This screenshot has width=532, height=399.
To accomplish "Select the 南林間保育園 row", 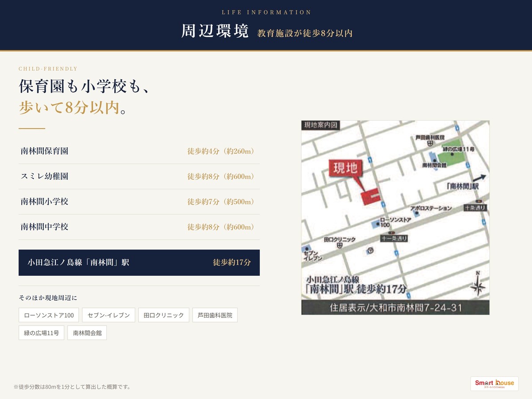I will [139, 151].
